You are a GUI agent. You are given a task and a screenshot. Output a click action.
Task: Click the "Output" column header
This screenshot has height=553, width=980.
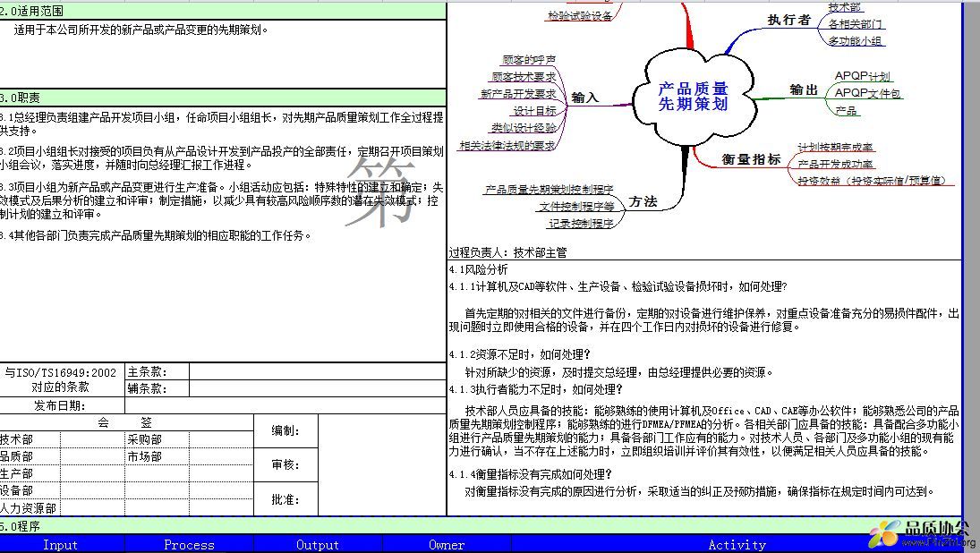click(x=318, y=545)
